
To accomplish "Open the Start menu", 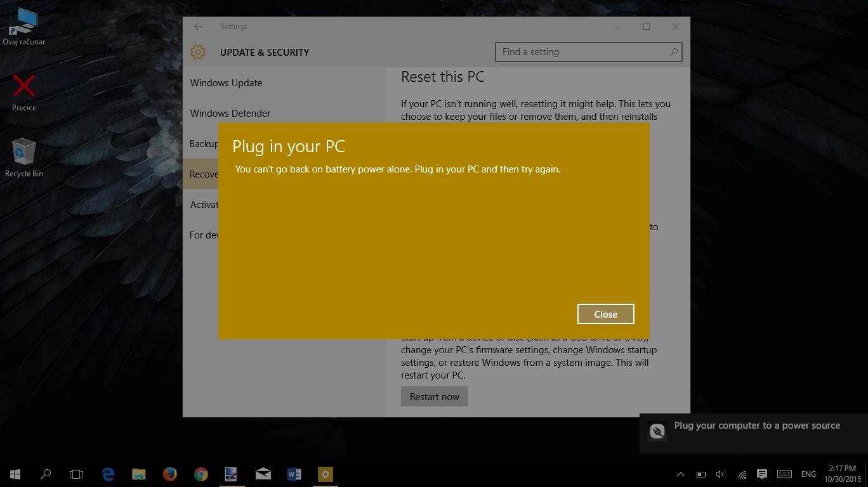I will [x=15, y=474].
